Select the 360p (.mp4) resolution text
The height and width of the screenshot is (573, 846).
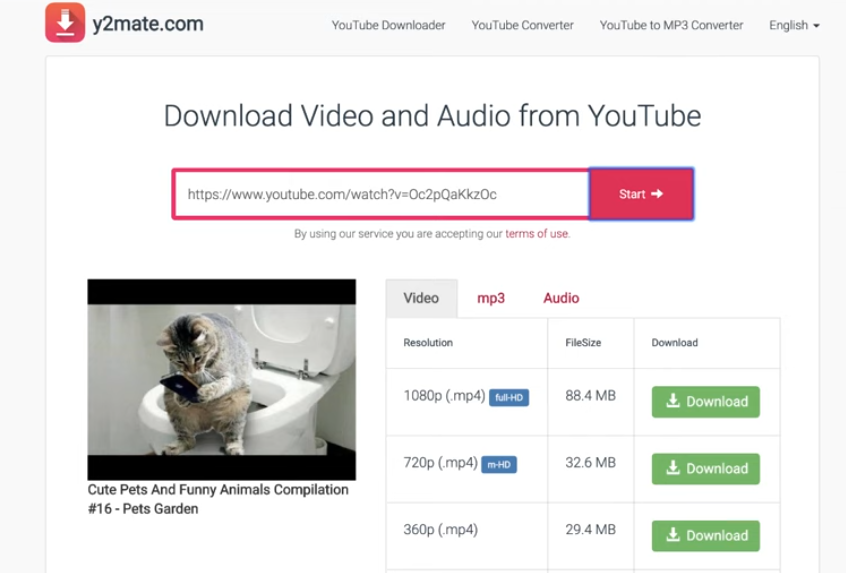[441, 530]
